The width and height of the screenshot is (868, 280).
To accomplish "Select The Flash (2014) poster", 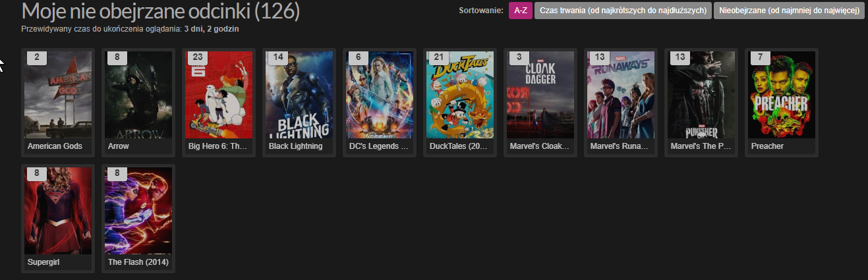I will 138,212.
